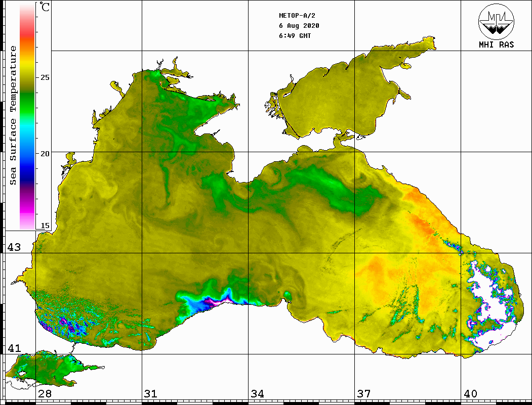
Task: Click longitude label 40
Action: pyautogui.click(x=470, y=393)
